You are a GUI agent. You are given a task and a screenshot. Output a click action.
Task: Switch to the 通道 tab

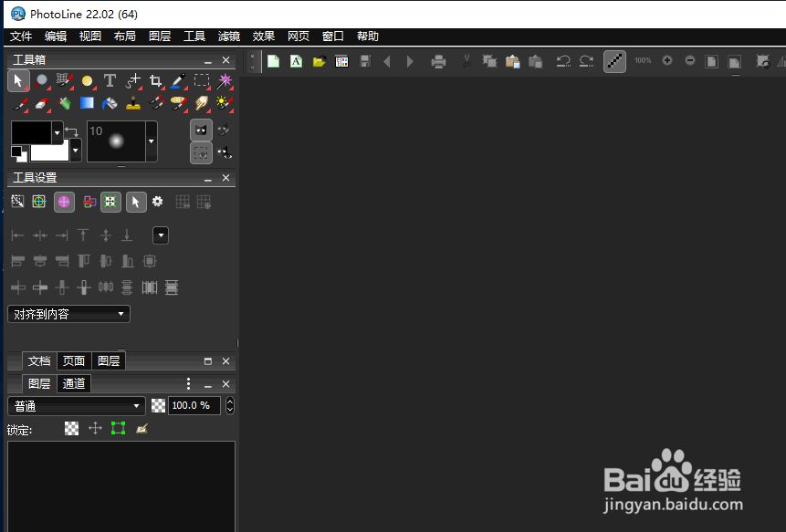coord(74,384)
